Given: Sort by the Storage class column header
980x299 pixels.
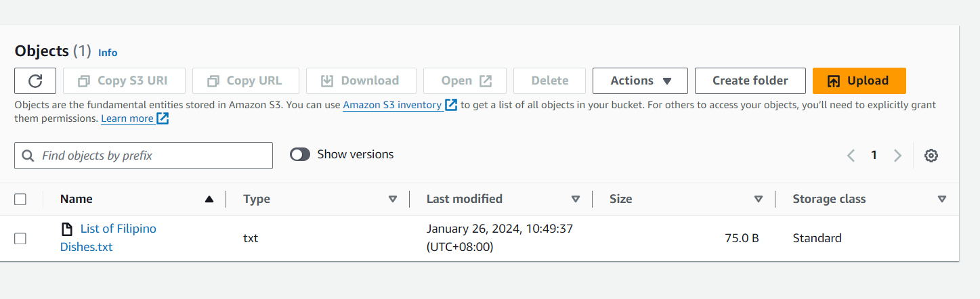Looking at the screenshot, I should [x=829, y=199].
